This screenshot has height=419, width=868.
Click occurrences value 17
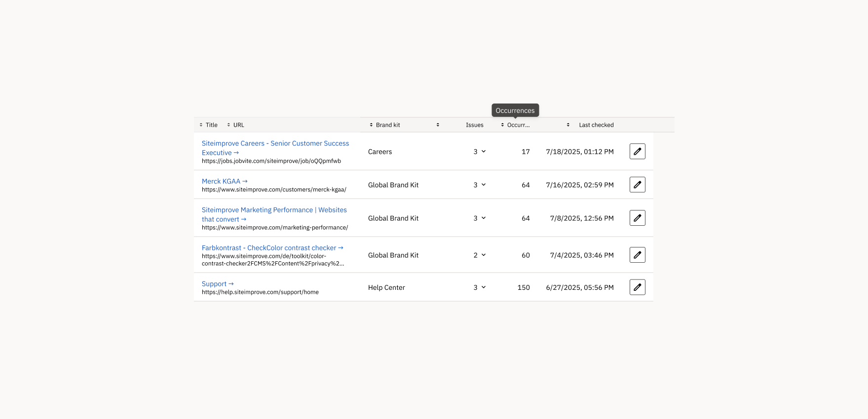click(x=526, y=152)
